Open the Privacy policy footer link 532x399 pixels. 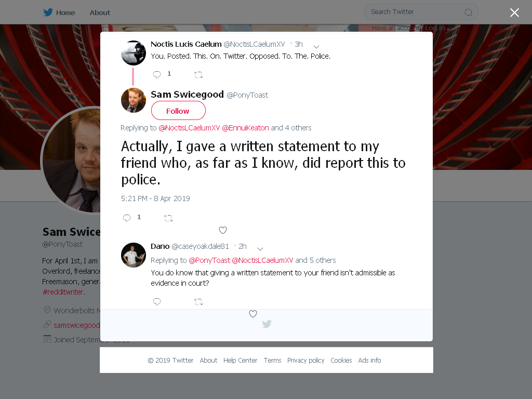tap(305, 361)
